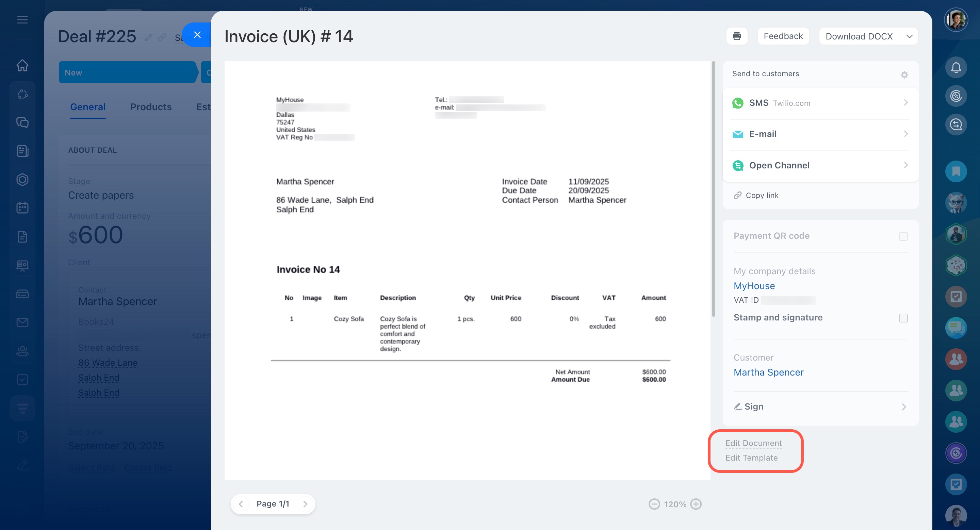Zoom in the document preview
The width and height of the screenshot is (980, 530).
point(696,504)
